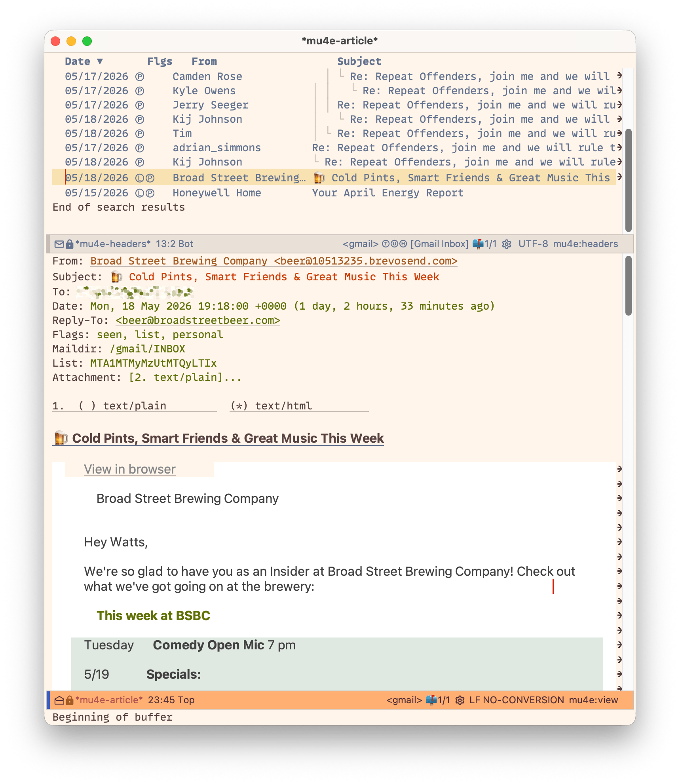This screenshot has width=680, height=784.
Task: Click the personal flag icon on Kyle Owens row
Action: [139, 91]
